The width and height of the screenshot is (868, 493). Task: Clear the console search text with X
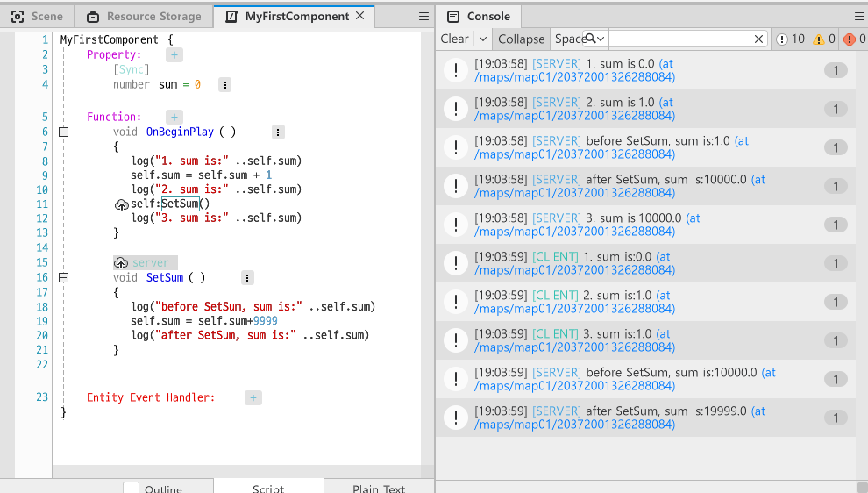759,39
